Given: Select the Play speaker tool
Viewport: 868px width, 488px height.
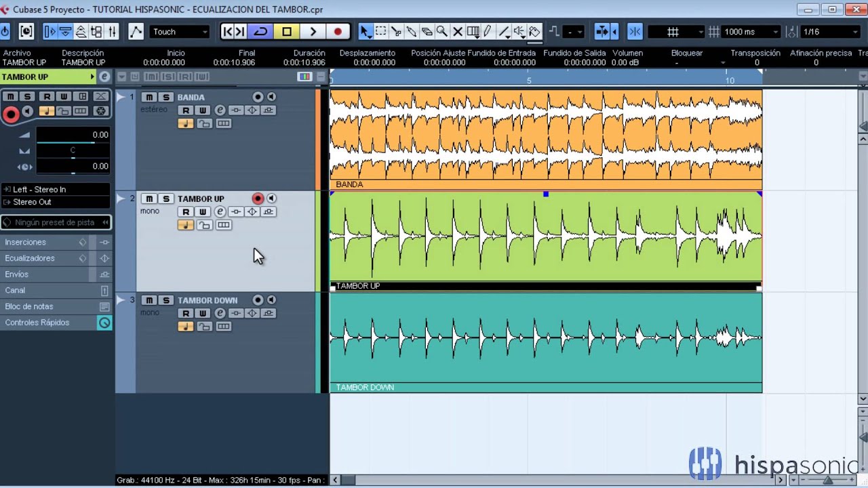Looking at the screenshot, I should point(519,32).
